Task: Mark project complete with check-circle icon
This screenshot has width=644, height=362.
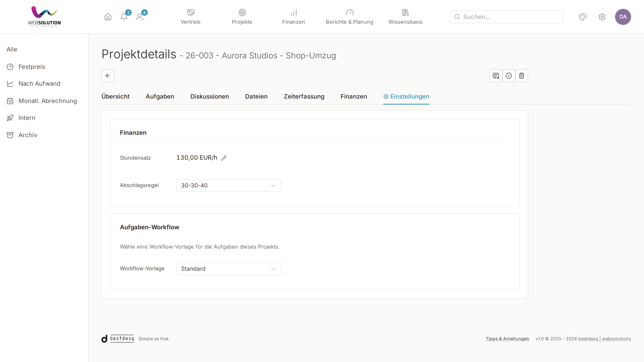Action: click(x=509, y=75)
